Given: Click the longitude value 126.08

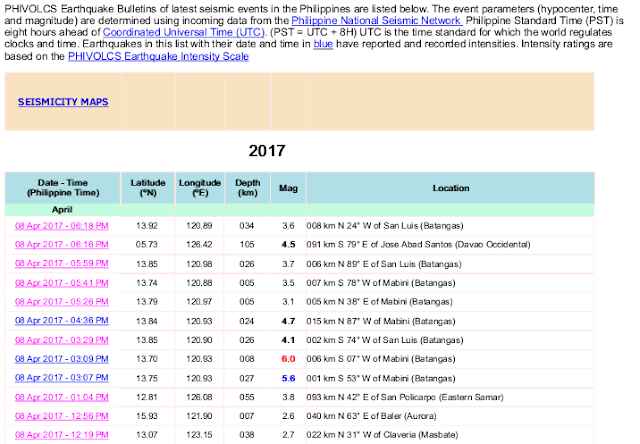Looking at the screenshot, I should (x=199, y=397).
